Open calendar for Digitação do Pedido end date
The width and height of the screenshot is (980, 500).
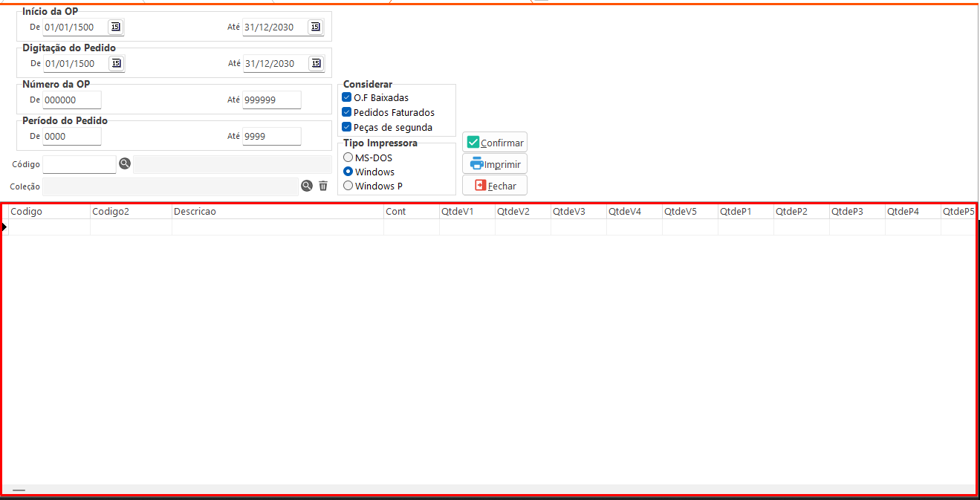click(316, 63)
